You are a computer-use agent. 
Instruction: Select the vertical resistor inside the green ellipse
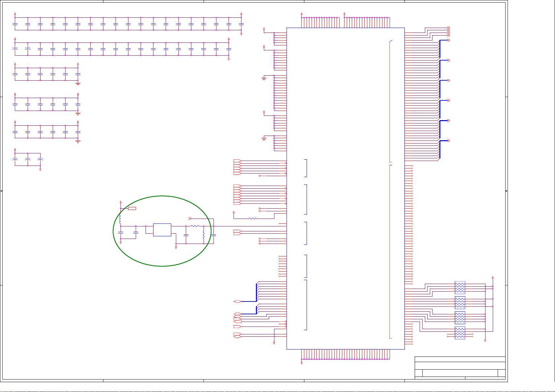pos(204,235)
